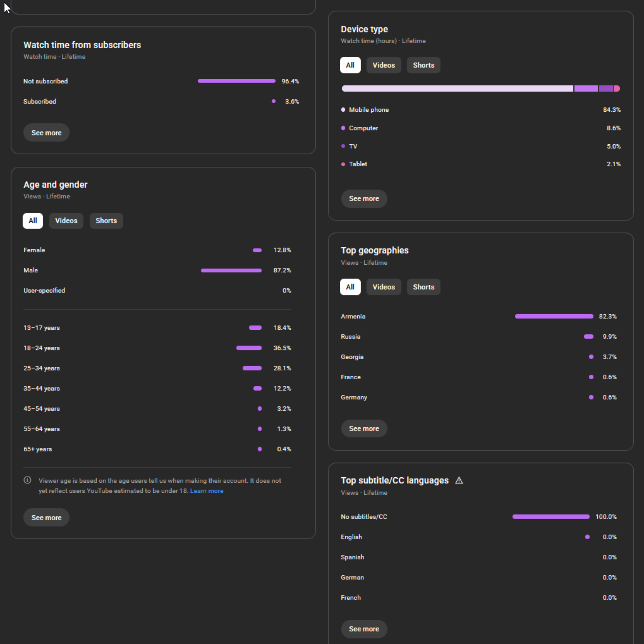Expand See more under Watch time from subscribers
Viewport: 644px width, 644px height.
[46, 133]
